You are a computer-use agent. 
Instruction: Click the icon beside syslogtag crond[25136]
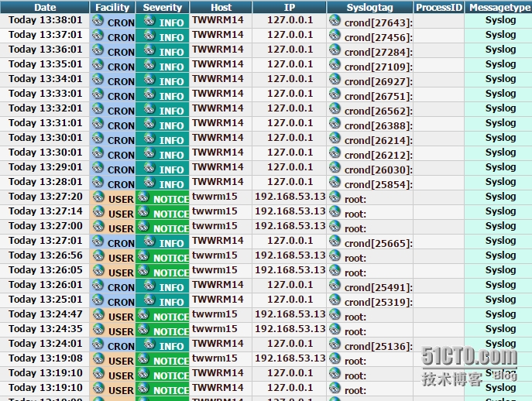(x=335, y=344)
